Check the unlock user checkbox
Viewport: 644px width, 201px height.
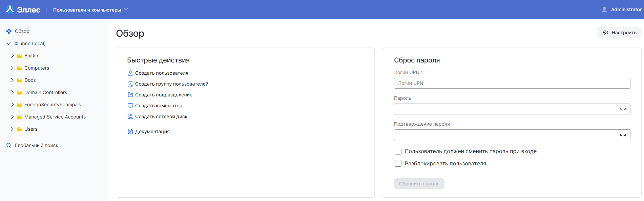coord(398,163)
